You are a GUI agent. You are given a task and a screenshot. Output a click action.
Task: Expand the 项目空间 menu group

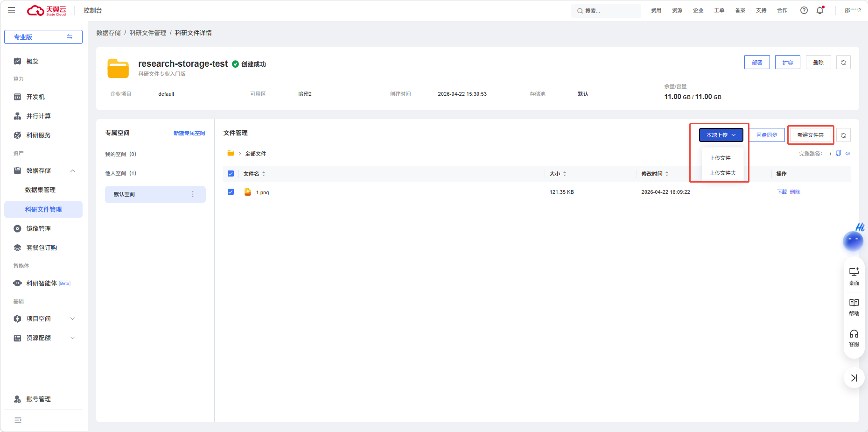click(73, 319)
